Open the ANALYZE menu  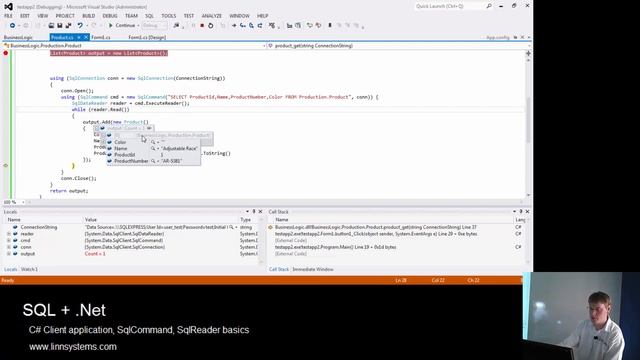211,16
